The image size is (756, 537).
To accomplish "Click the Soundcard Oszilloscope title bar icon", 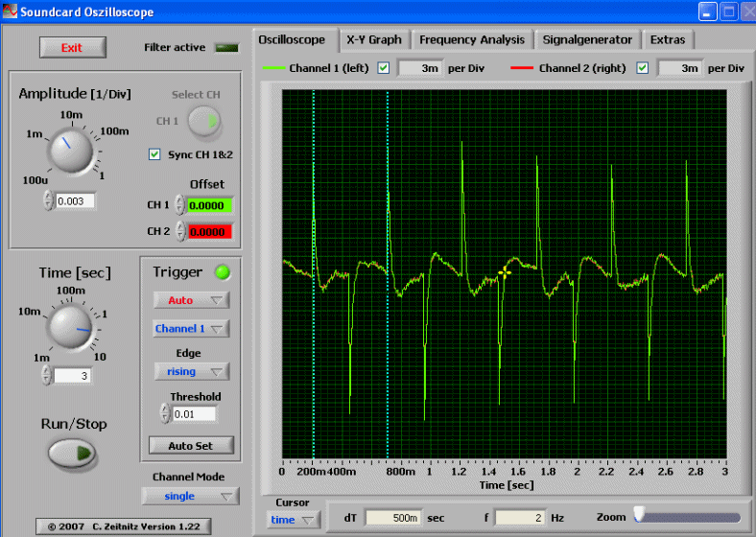I will tap(10, 12).
